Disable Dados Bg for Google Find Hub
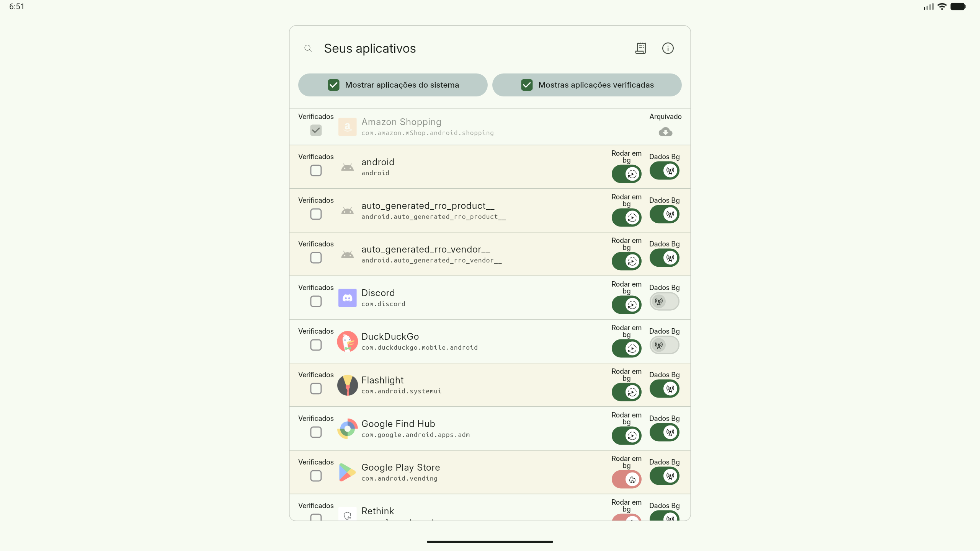 coord(665,432)
